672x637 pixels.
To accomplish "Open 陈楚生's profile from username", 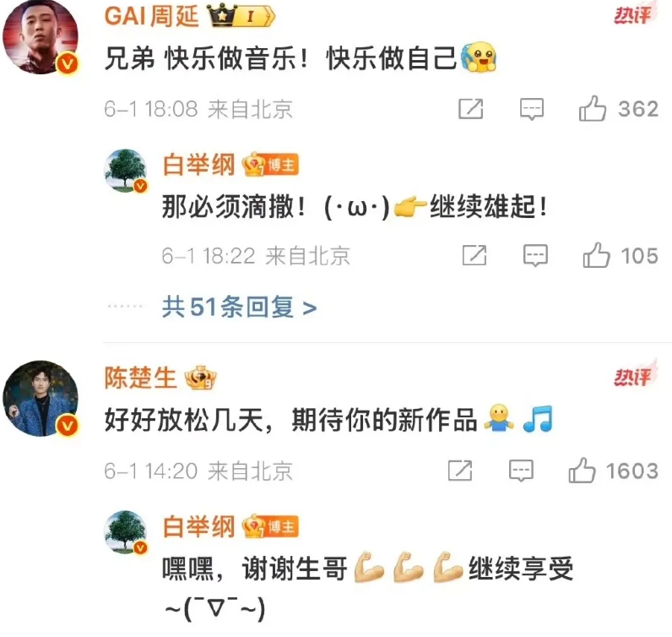I will pyautogui.click(x=141, y=378).
